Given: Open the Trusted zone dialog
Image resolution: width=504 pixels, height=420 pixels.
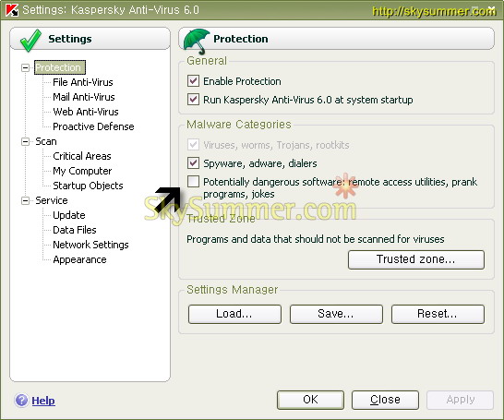Looking at the screenshot, I should click(x=416, y=259).
